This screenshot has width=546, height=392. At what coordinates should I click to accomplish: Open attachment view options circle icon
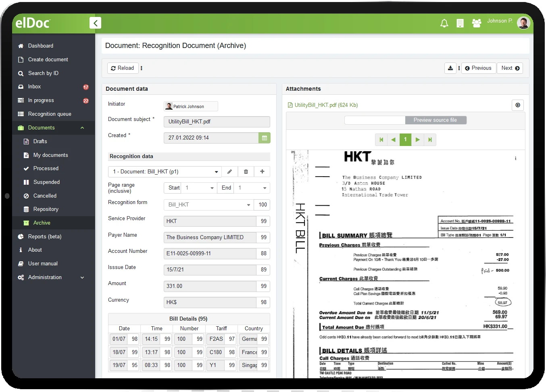(x=518, y=105)
